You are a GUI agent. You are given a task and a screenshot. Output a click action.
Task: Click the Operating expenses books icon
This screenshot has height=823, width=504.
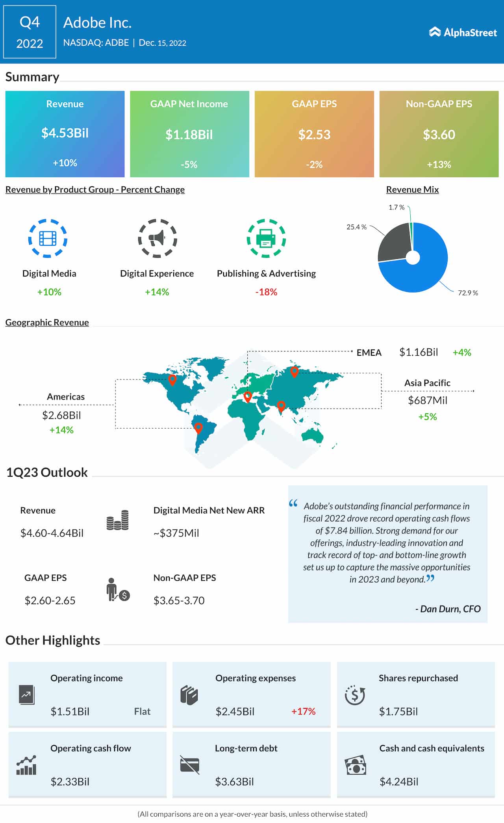click(189, 695)
